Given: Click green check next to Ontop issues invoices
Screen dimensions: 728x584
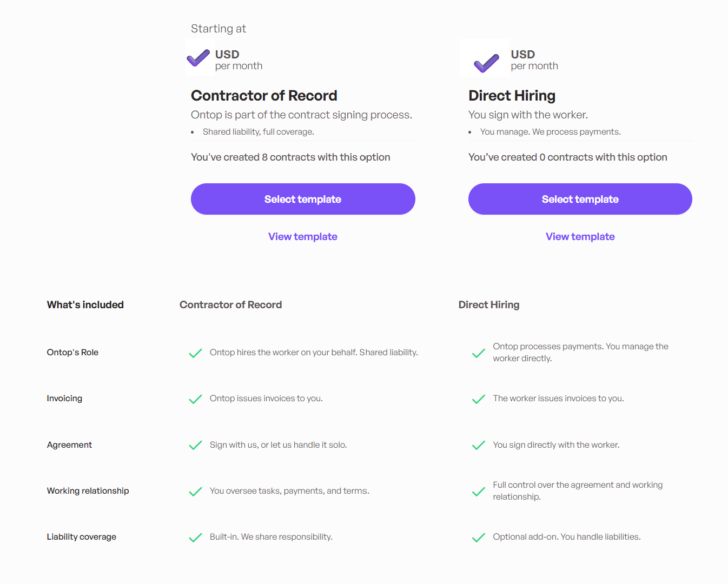Looking at the screenshot, I should [195, 399].
